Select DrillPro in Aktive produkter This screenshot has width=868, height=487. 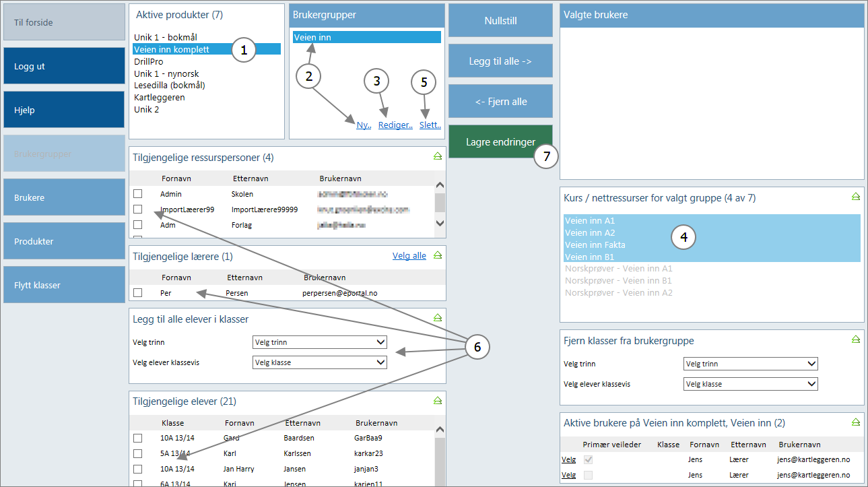click(x=207, y=61)
